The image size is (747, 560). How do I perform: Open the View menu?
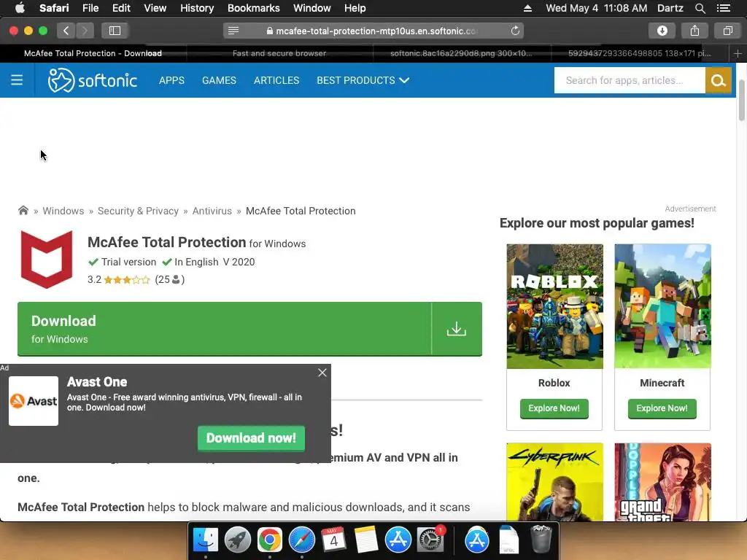(155, 8)
